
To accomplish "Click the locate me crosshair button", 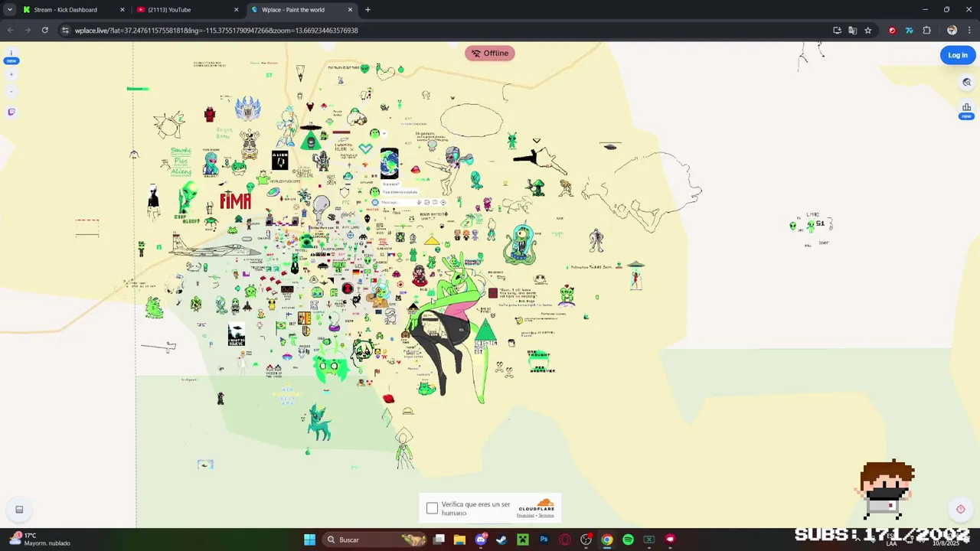I will [x=960, y=509].
